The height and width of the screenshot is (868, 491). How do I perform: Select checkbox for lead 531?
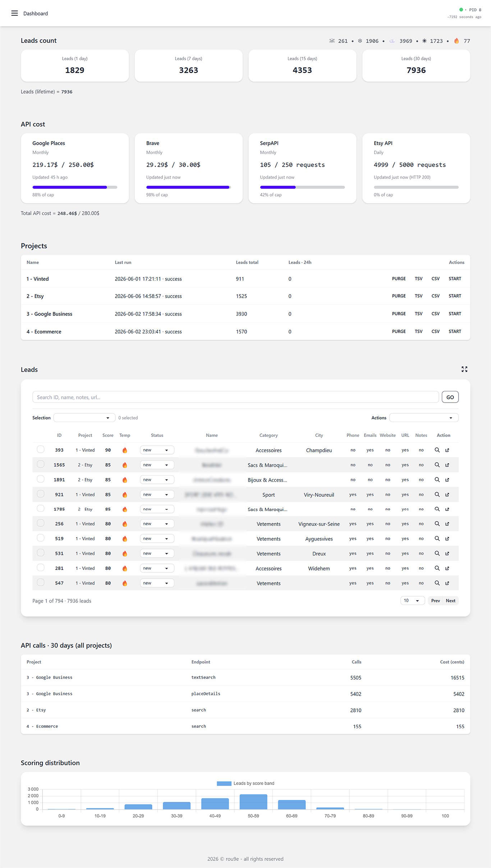pyautogui.click(x=41, y=552)
